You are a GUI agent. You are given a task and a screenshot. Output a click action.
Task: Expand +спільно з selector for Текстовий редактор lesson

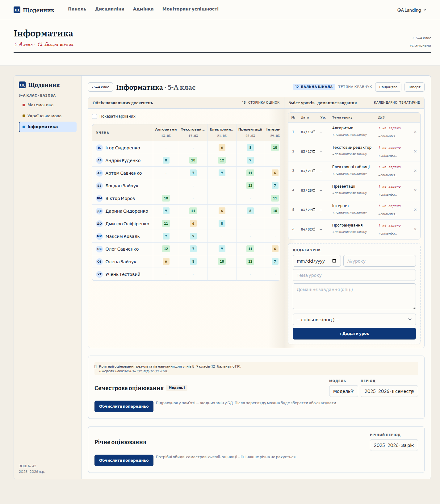388,156
